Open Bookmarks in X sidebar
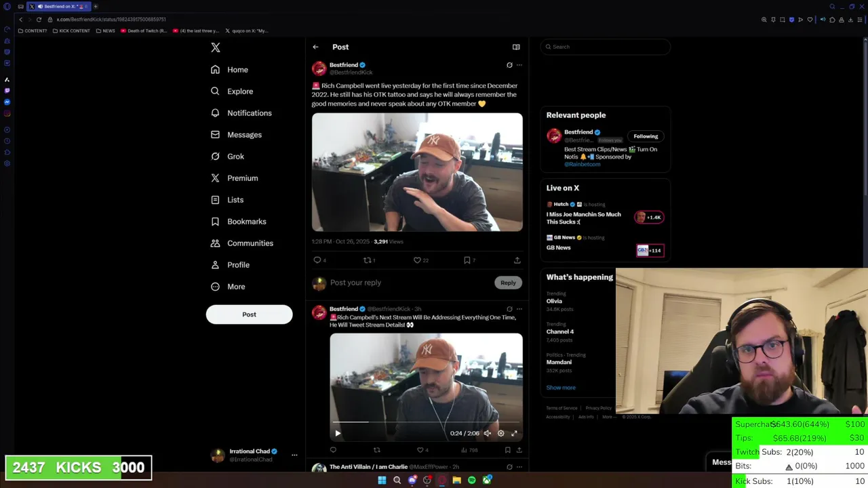Screen dimensions: 868x488 coord(238,222)
